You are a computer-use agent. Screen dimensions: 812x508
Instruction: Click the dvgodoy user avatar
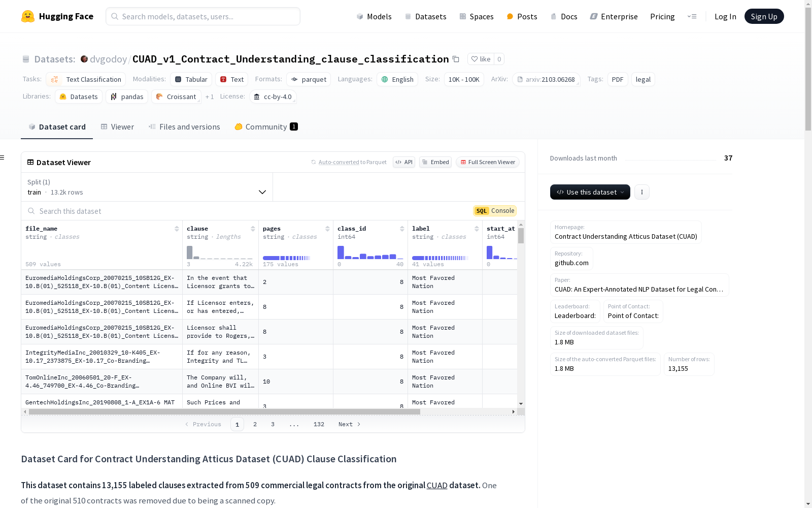(84, 59)
